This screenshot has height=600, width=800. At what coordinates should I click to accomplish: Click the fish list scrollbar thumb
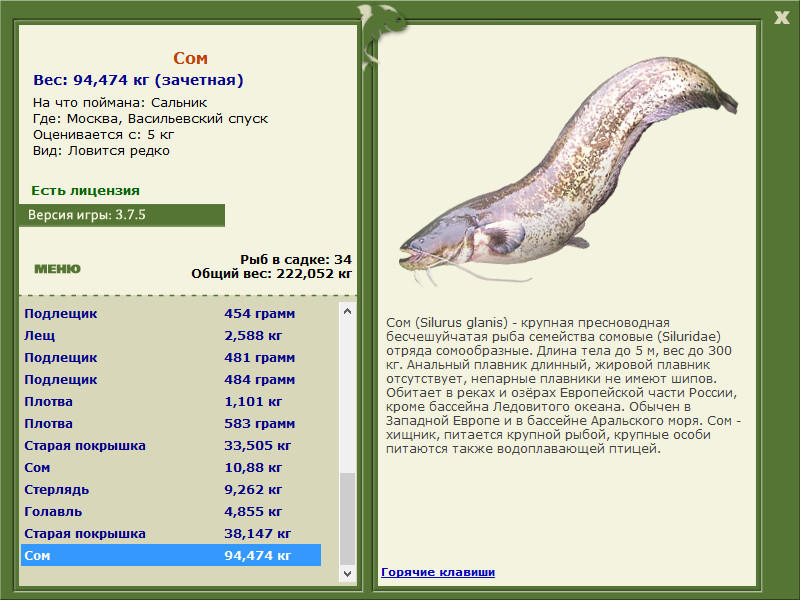click(347, 519)
